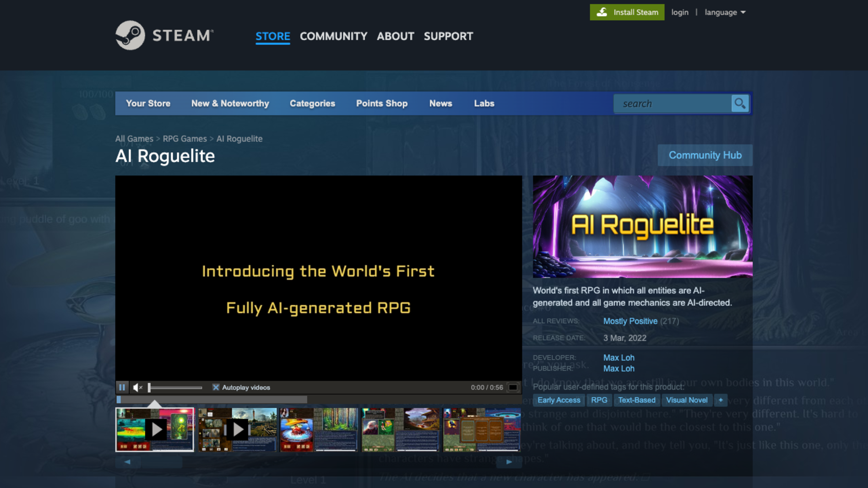Select first trailer video thumbnail
Viewport: 868px width, 488px height.
155,429
